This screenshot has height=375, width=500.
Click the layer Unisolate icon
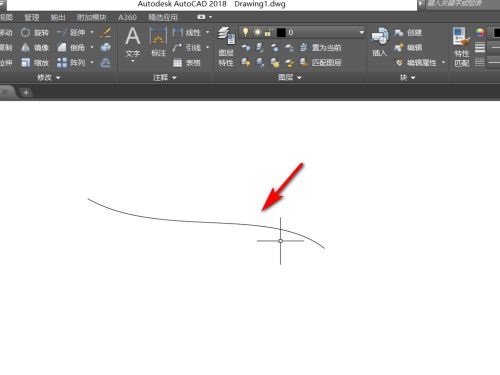[x=260, y=63]
